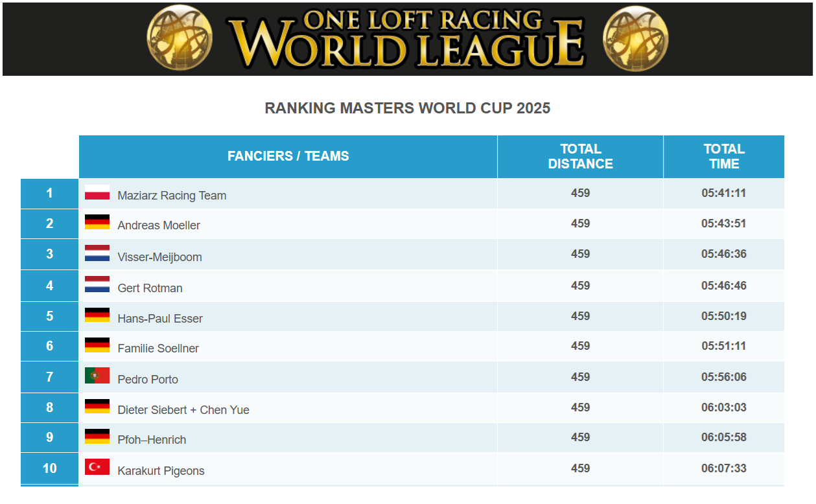Select the name Andreas Moeller
The height and width of the screenshot is (504, 816).
tap(159, 225)
